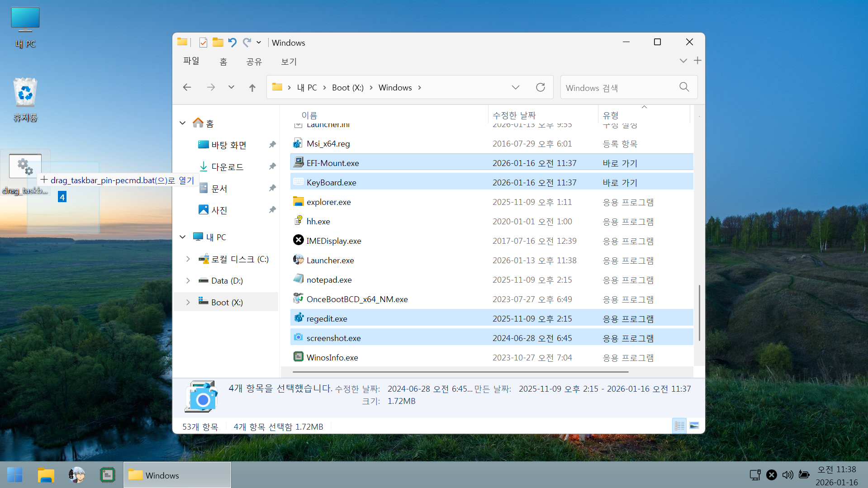Open File Explorer from the taskbar
This screenshot has width=868, height=488.
pos(46,475)
